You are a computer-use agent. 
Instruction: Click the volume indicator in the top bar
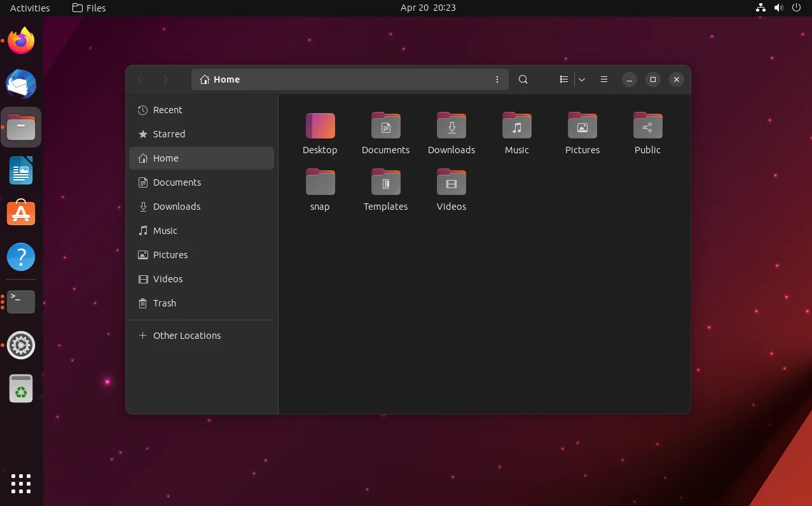(778, 8)
